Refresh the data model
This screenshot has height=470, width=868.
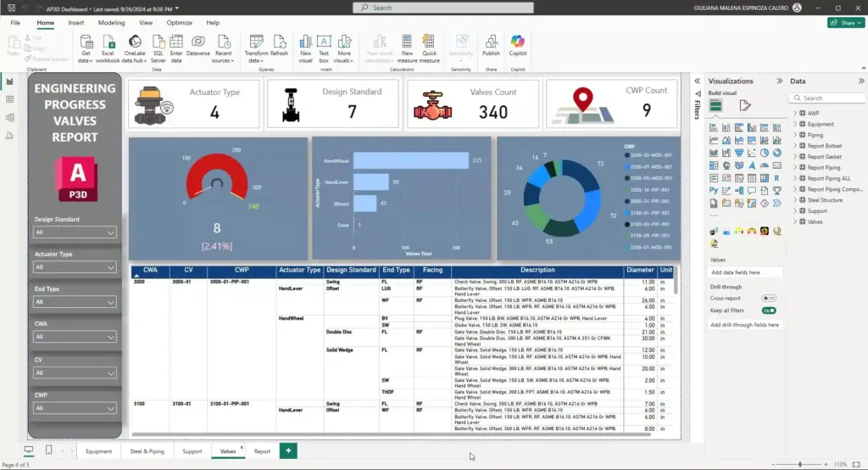tap(280, 47)
